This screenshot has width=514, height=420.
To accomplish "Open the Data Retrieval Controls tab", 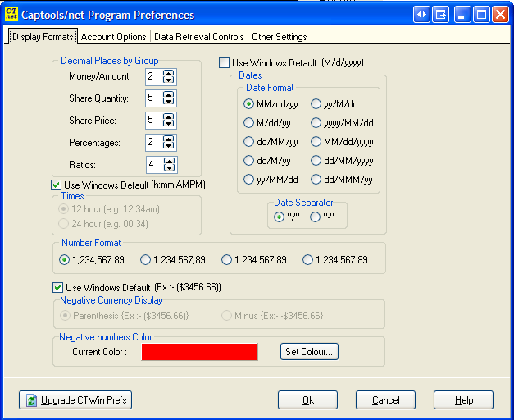I will click(199, 37).
